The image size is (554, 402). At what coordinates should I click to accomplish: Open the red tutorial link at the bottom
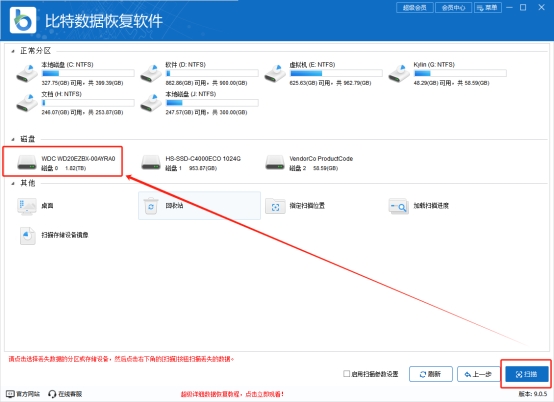tap(232, 394)
